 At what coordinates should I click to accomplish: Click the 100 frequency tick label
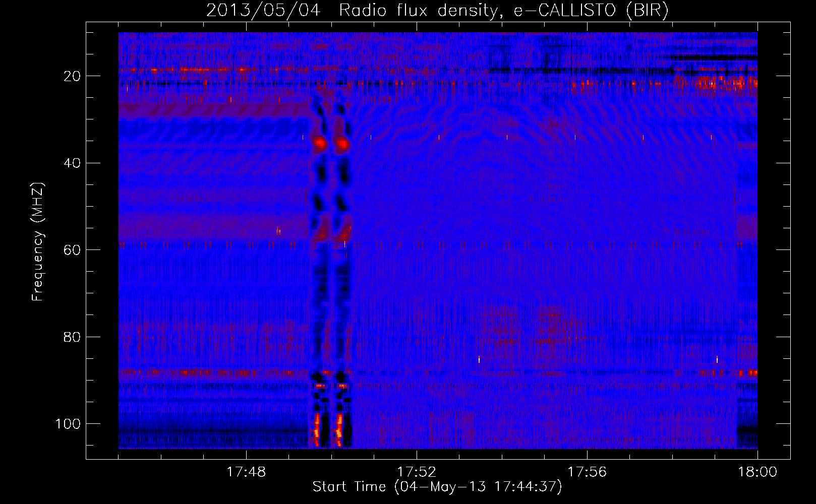pos(68,424)
